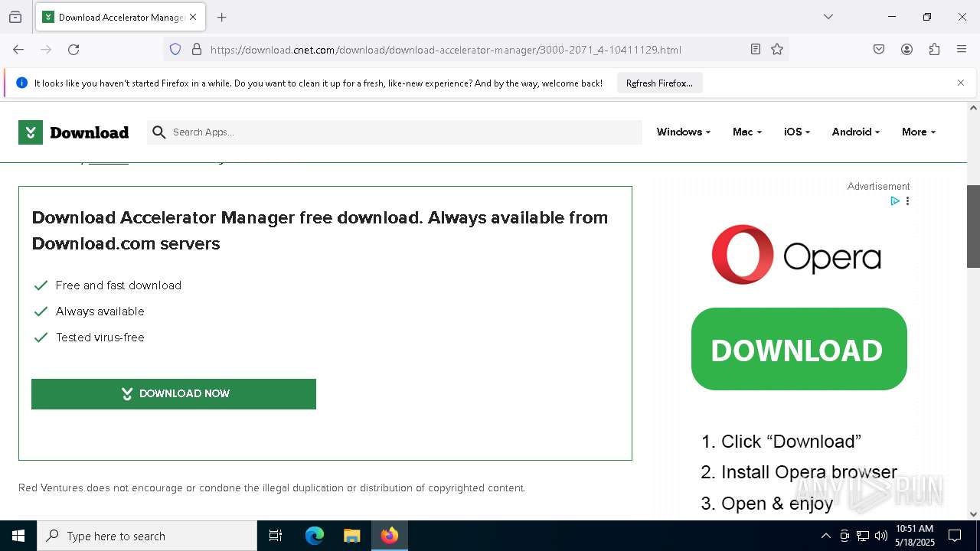This screenshot has height=551, width=980.
Task: Expand the Mac menu
Action: click(747, 132)
